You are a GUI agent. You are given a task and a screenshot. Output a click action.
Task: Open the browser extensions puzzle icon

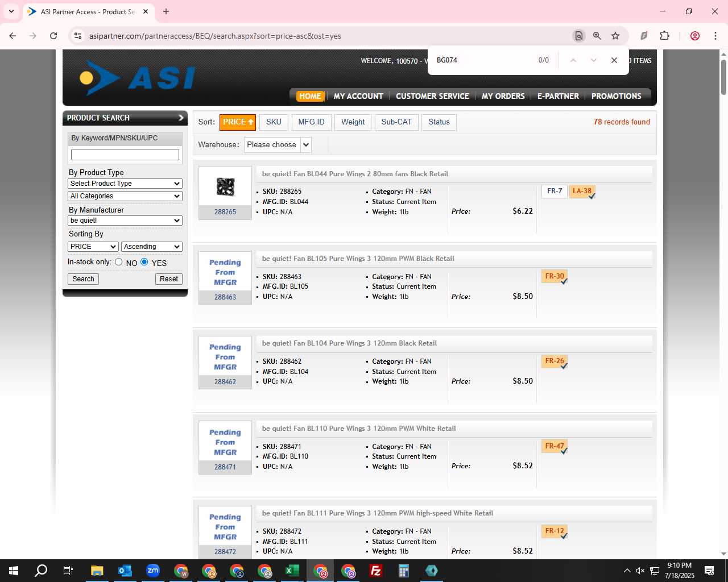click(664, 36)
